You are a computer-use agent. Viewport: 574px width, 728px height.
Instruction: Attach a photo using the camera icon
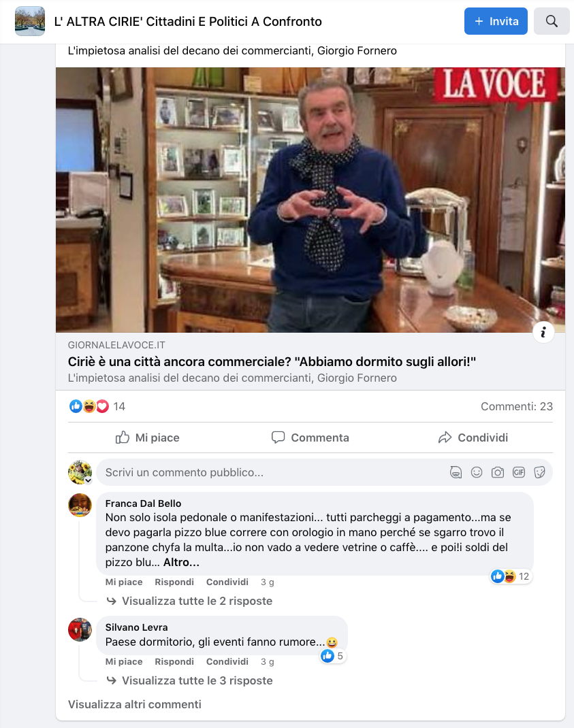(x=498, y=473)
